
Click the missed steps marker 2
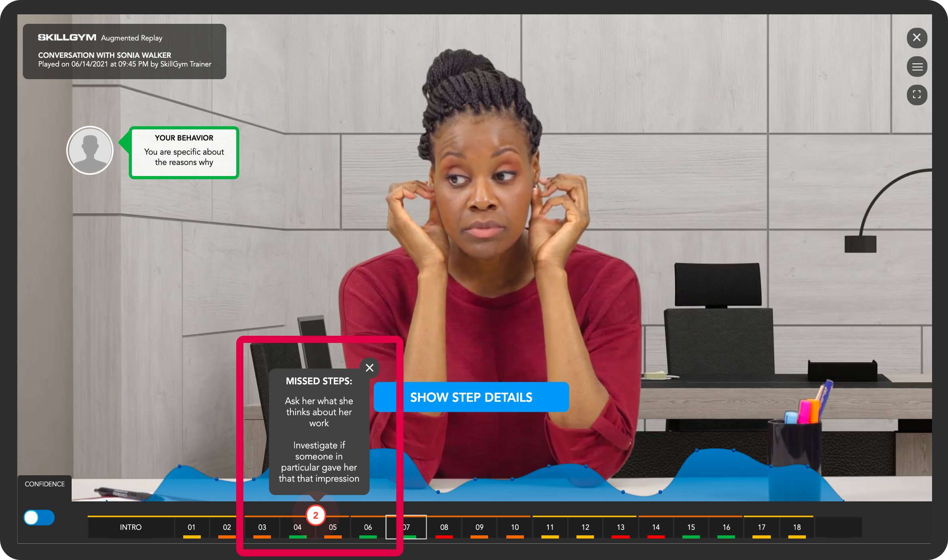[x=315, y=515]
